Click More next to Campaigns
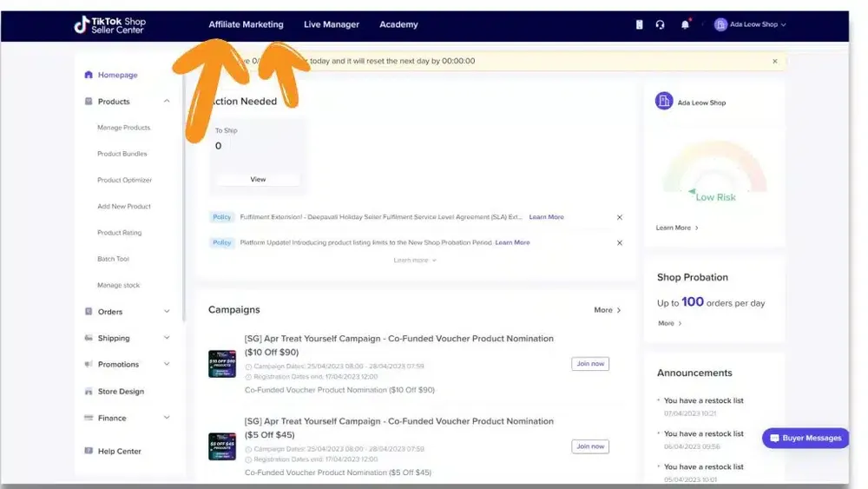Screen dimensions: 868x489 [608, 310]
